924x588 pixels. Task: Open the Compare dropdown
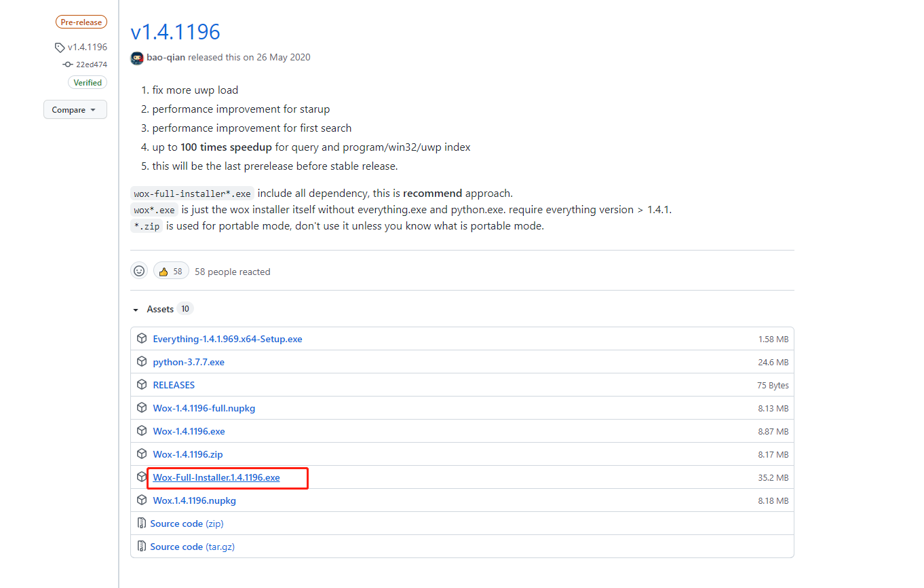[75, 110]
